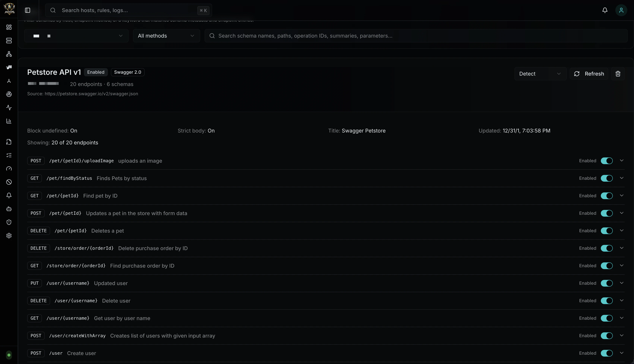This screenshot has width=634, height=364.
Task: Expand the PUT /user/{username} endpoint details
Action: coord(622,283)
